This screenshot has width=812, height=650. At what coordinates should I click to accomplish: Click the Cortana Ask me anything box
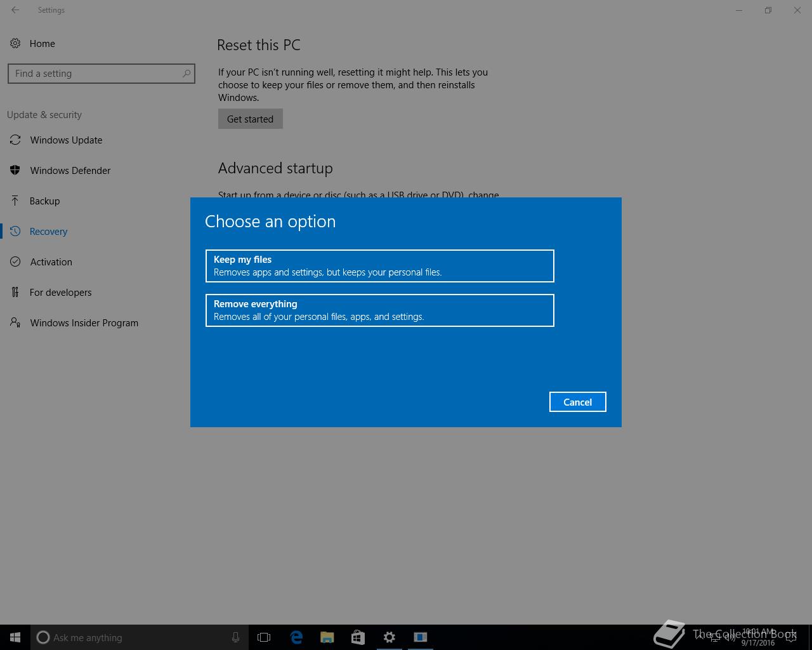(x=139, y=637)
